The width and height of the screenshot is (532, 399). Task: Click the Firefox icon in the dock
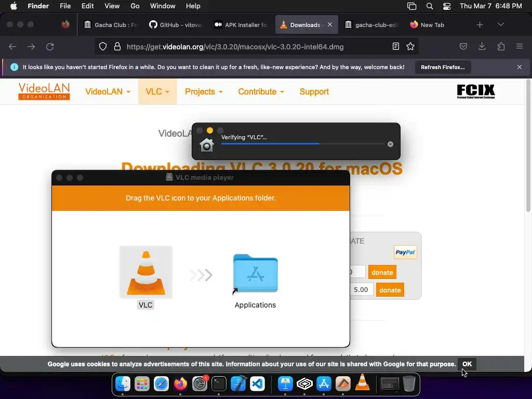click(x=180, y=384)
